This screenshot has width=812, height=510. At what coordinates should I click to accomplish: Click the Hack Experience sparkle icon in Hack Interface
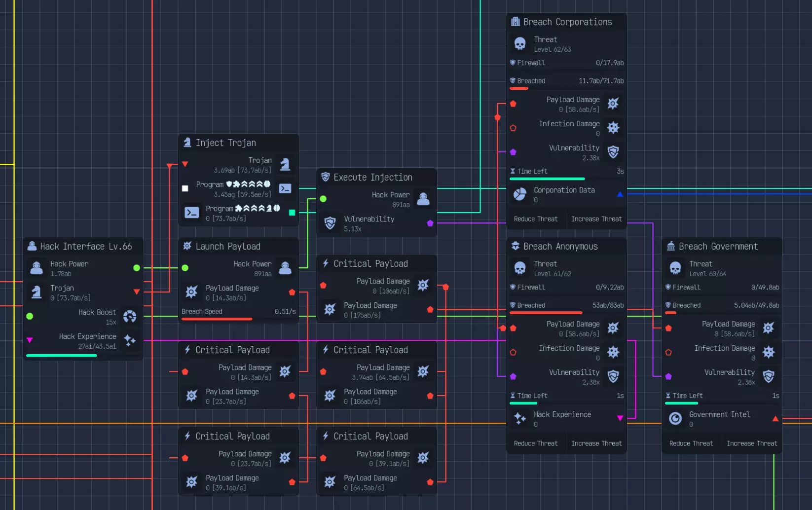[130, 341]
